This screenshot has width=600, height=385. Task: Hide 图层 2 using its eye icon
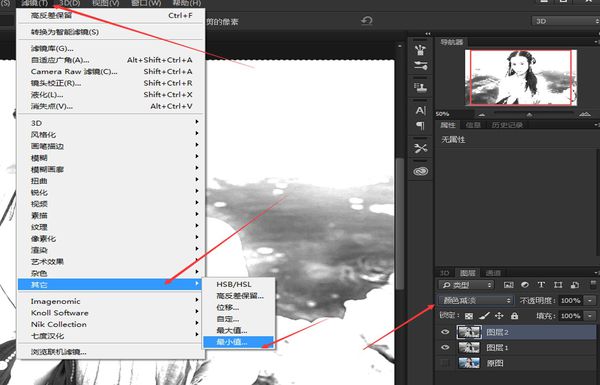click(445, 332)
